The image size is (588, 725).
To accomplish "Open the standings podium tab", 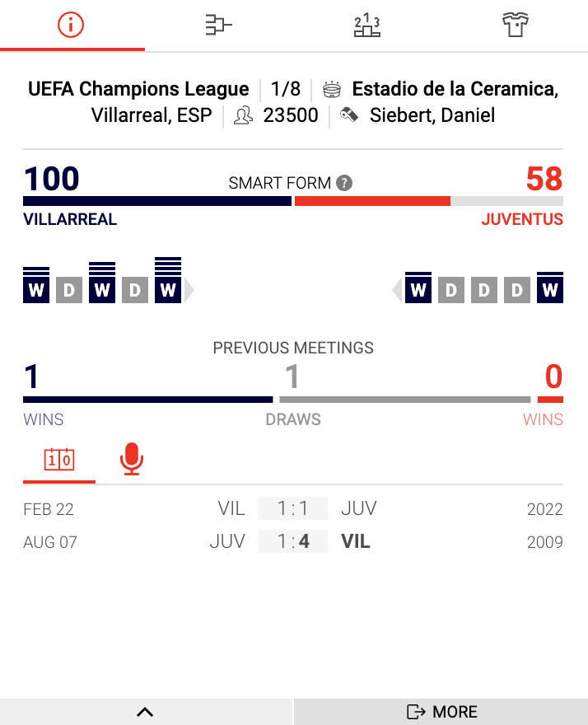I will (366, 26).
